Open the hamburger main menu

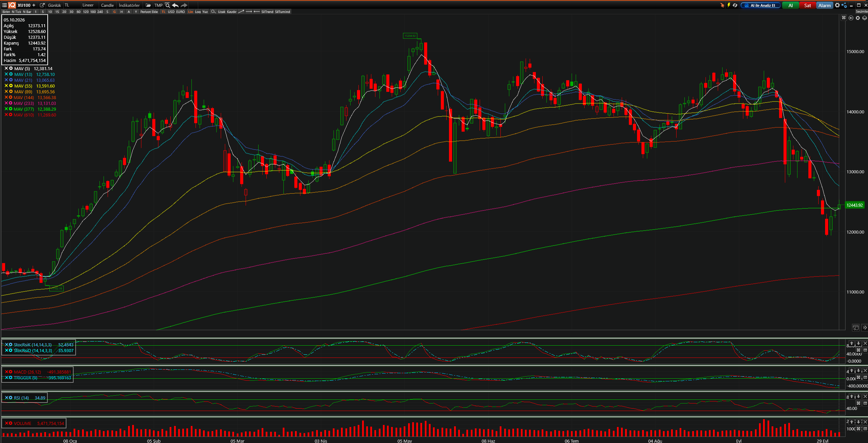pos(4,5)
